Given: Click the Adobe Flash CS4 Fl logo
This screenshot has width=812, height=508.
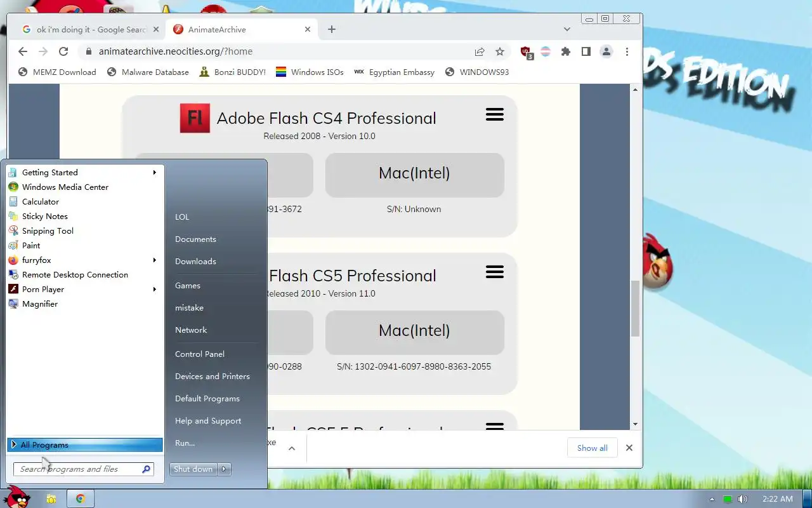Looking at the screenshot, I should click(x=195, y=118).
